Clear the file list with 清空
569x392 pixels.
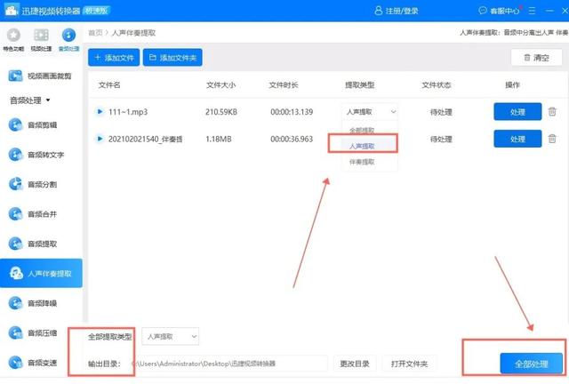click(x=537, y=58)
